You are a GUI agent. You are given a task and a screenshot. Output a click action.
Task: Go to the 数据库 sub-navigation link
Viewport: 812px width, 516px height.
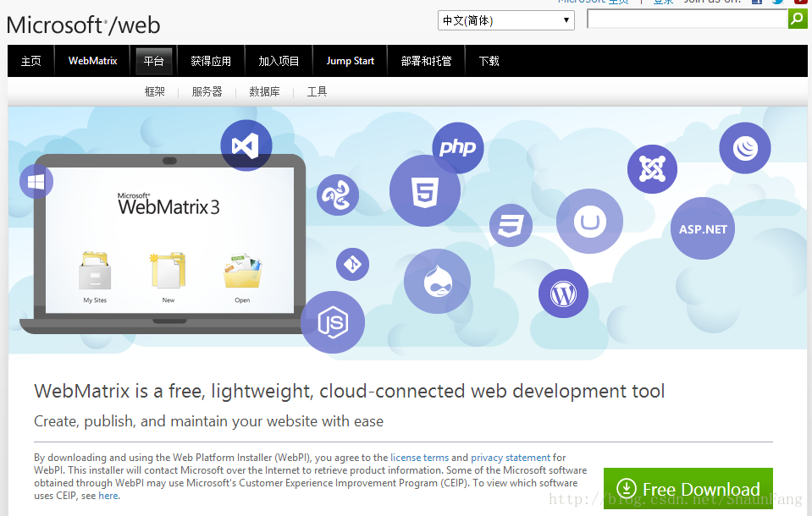point(265,92)
